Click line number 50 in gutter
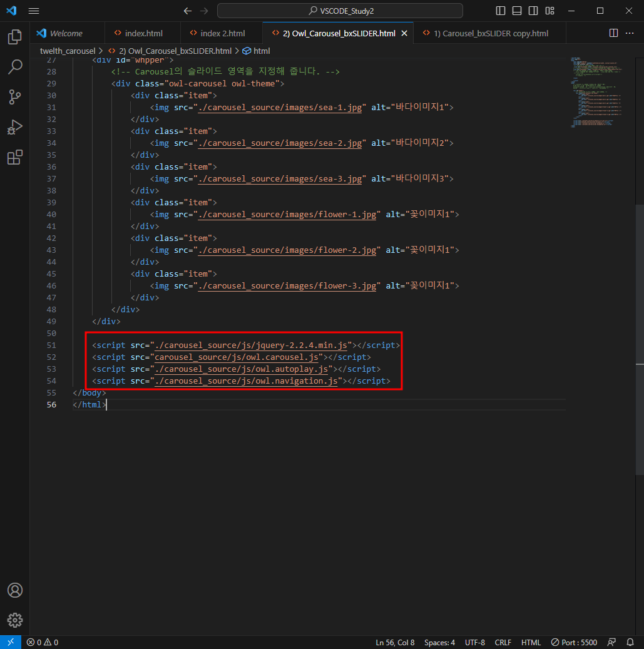This screenshot has width=644, height=649. point(51,334)
